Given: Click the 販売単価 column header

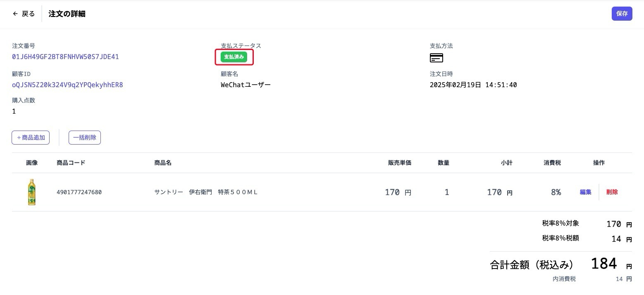Looking at the screenshot, I should [x=399, y=163].
